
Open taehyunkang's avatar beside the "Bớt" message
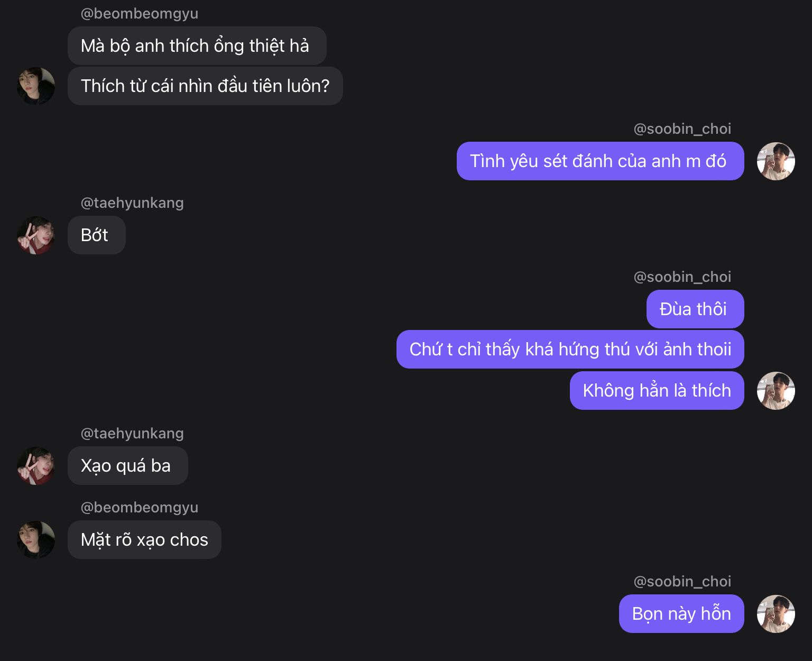[36, 235]
